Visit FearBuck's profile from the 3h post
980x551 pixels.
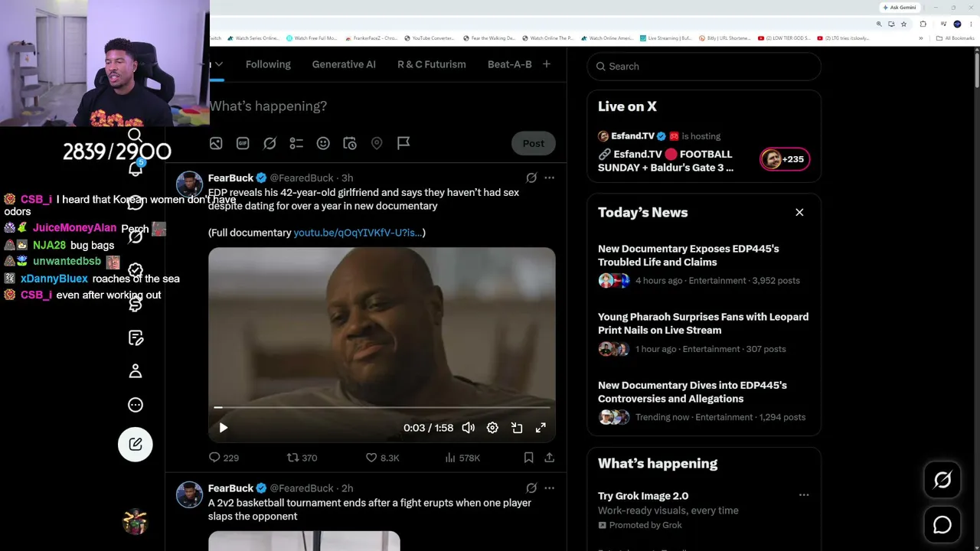tap(230, 178)
